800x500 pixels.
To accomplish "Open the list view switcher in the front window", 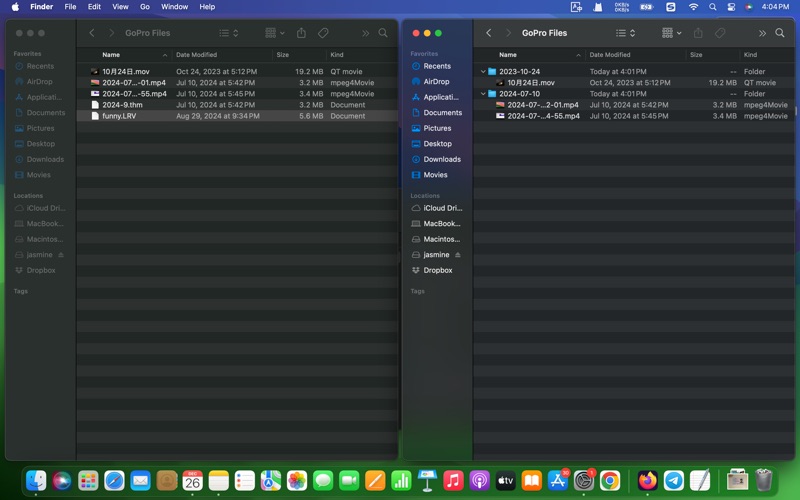I will tap(625, 33).
